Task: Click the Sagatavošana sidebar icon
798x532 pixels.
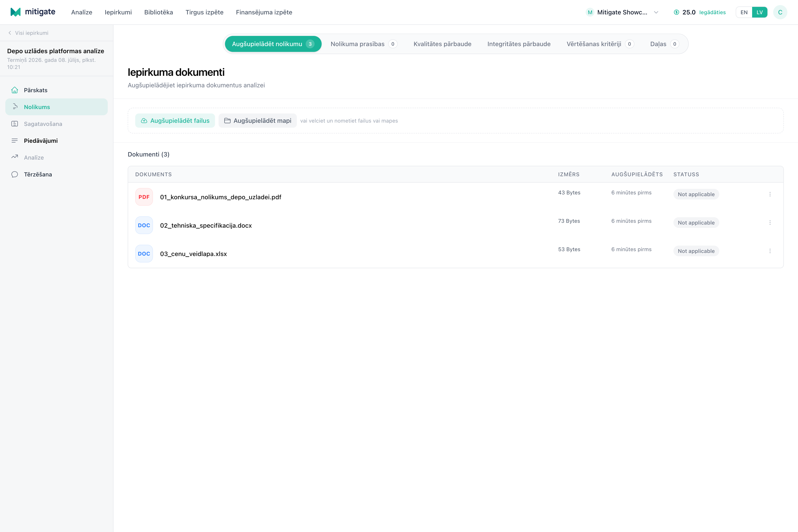Action: pos(15,124)
